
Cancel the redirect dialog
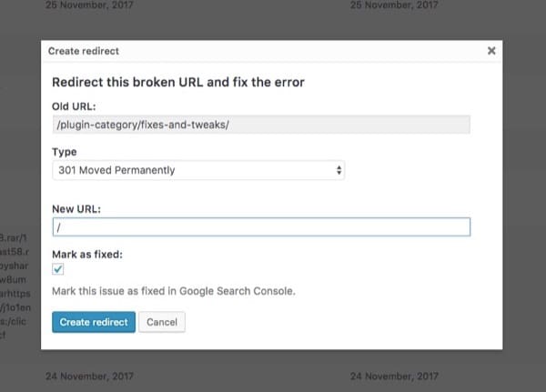(162, 322)
